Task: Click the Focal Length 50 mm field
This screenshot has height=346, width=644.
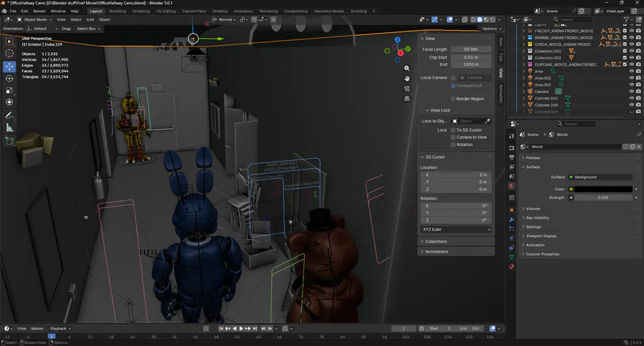Action: [x=471, y=49]
